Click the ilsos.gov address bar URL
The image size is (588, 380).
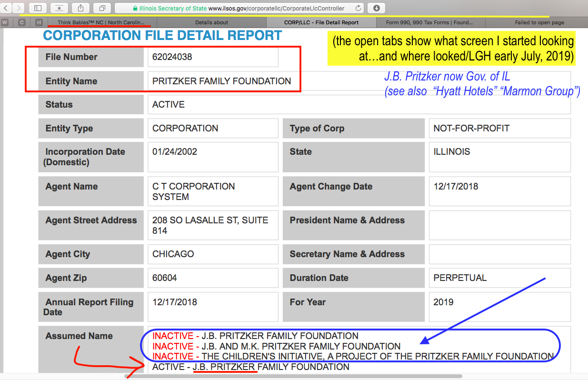click(x=276, y=8)
